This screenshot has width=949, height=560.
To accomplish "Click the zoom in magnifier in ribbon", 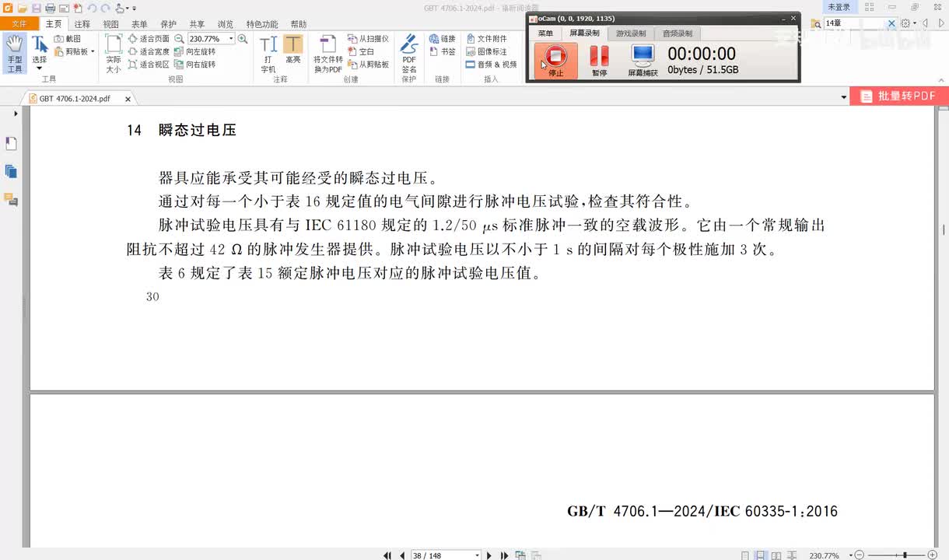I will click(x=243, y=39).
